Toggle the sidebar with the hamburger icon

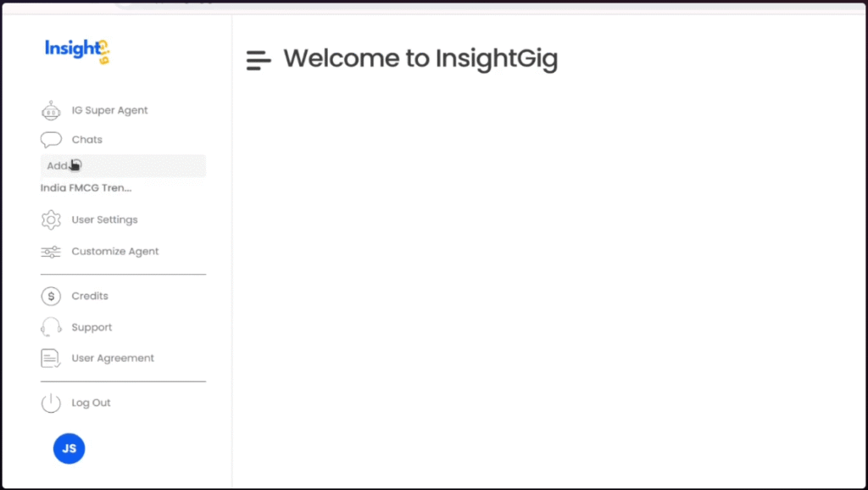click(x=259, y=60)
